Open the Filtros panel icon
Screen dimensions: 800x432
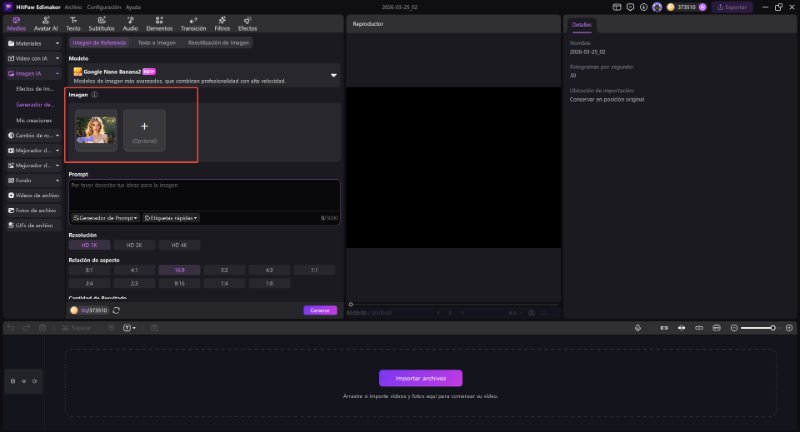pyautogui.click(x=222, y=24)
